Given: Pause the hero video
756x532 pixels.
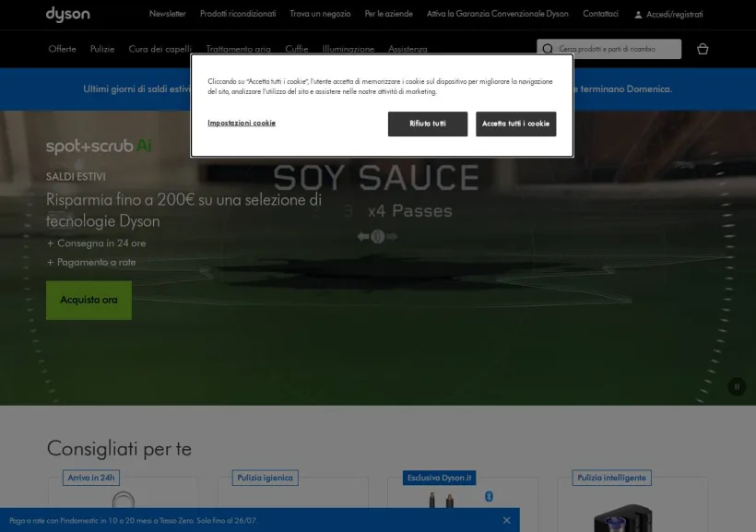Looking at the screenshot, I should [x=737, y=387].
